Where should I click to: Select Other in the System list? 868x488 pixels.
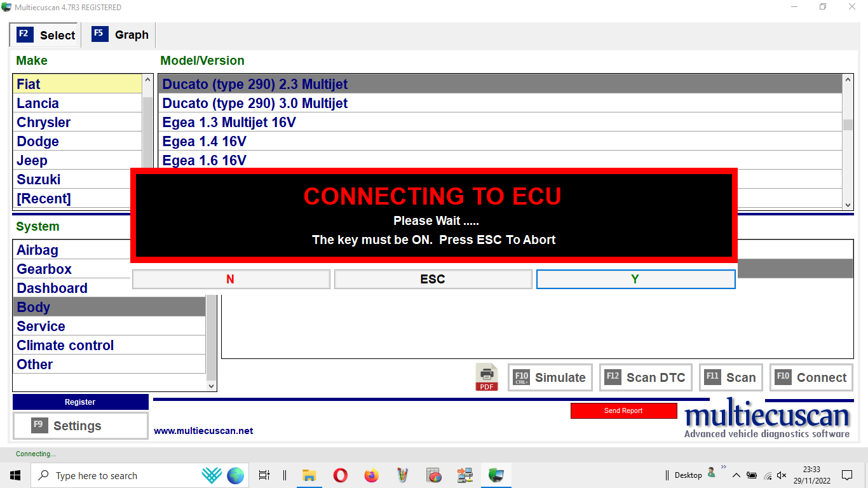(109, 364)
